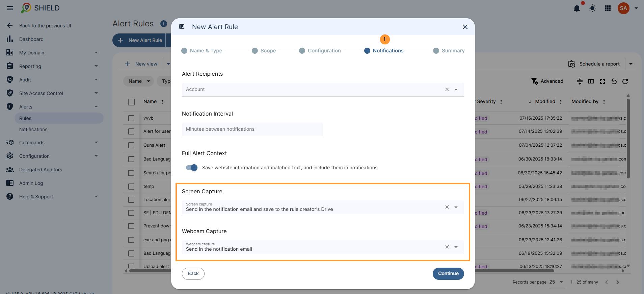Click the column chooser icon
This screenshot has height=294, width=644.
(x=591, y=81)
